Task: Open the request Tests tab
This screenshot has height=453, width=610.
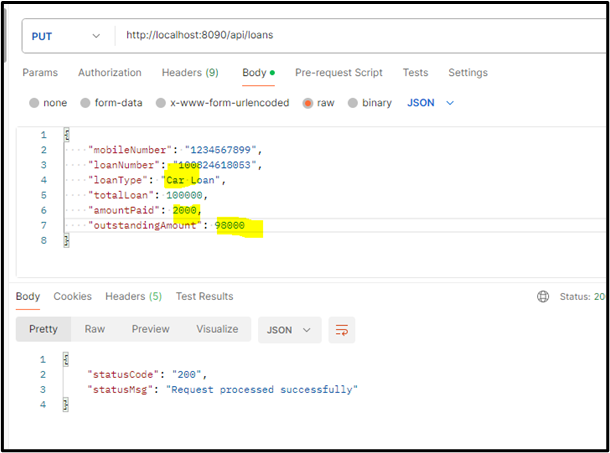Action: tap(415, 73)
